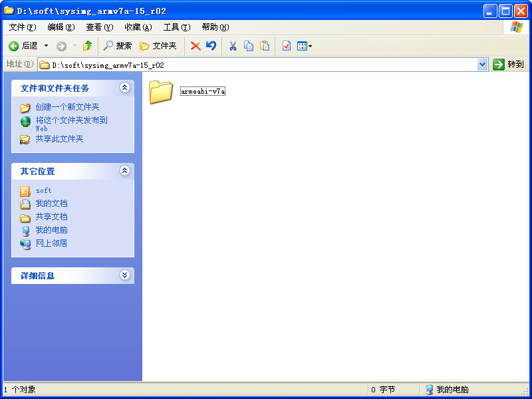The width and height of the screenshot is (532, 399).
Task: Click 将这个文件夹发布到 Web link
Action: tap(72, 124)
